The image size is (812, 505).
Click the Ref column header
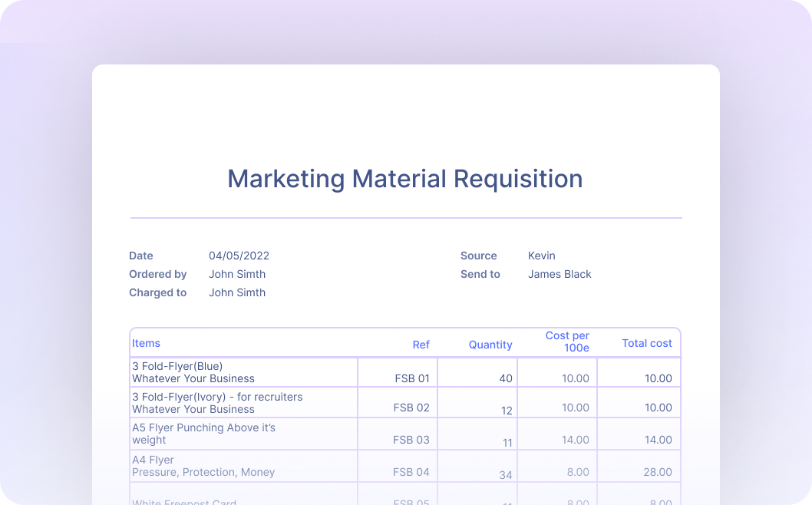421,345
